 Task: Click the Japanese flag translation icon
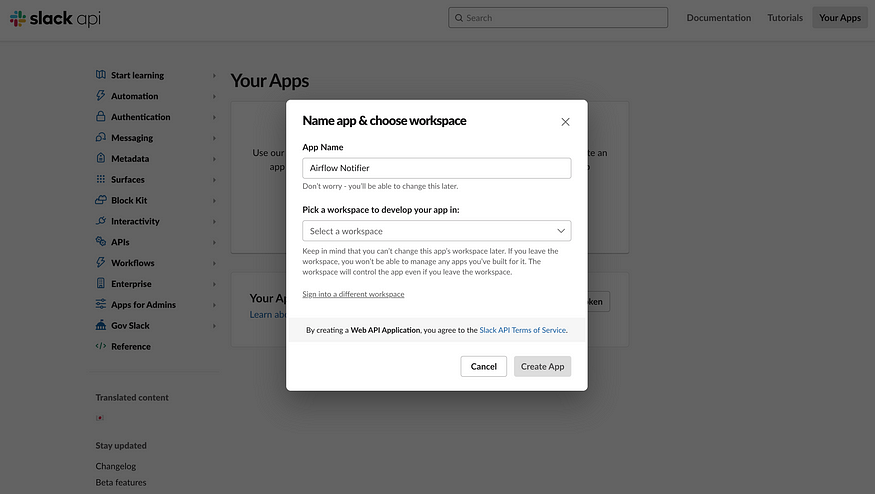100,418
